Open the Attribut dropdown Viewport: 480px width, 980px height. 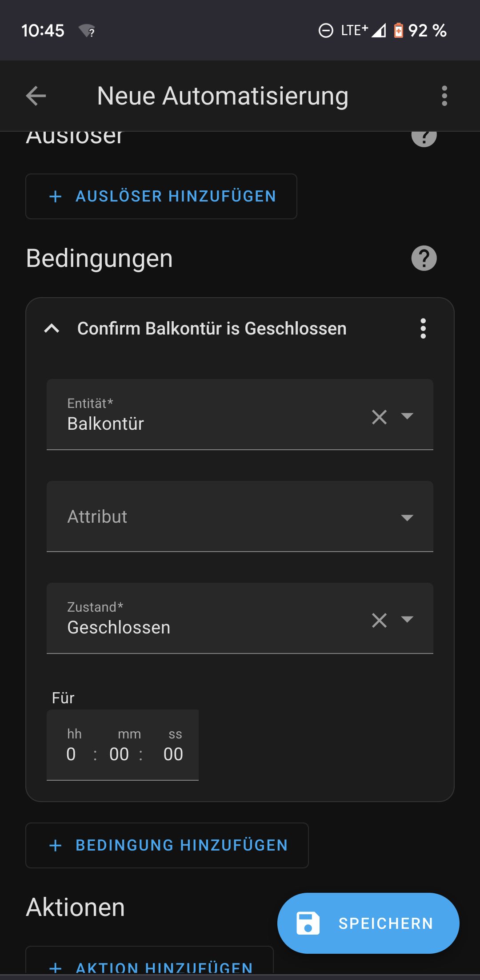click(240, 516)
